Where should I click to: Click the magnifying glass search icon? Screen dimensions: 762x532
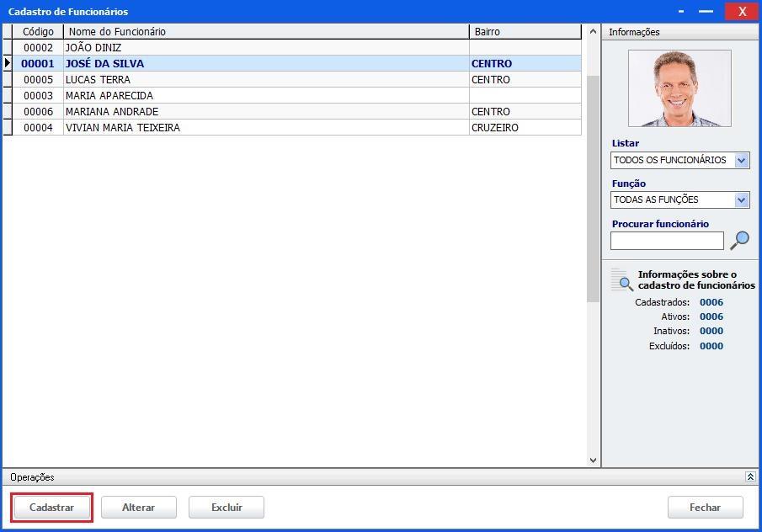click(x=739, y=240)
